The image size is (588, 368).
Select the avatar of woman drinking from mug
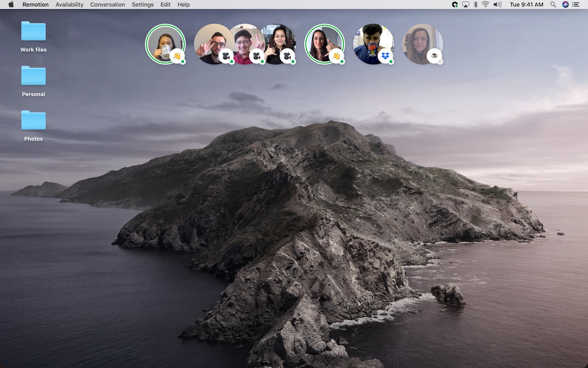pos(165,43)
